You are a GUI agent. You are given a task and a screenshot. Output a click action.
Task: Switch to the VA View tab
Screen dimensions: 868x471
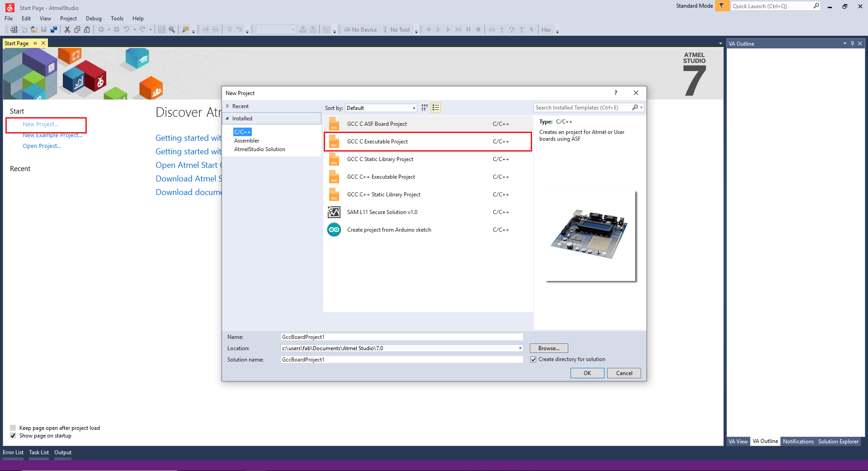pos(738,442)
